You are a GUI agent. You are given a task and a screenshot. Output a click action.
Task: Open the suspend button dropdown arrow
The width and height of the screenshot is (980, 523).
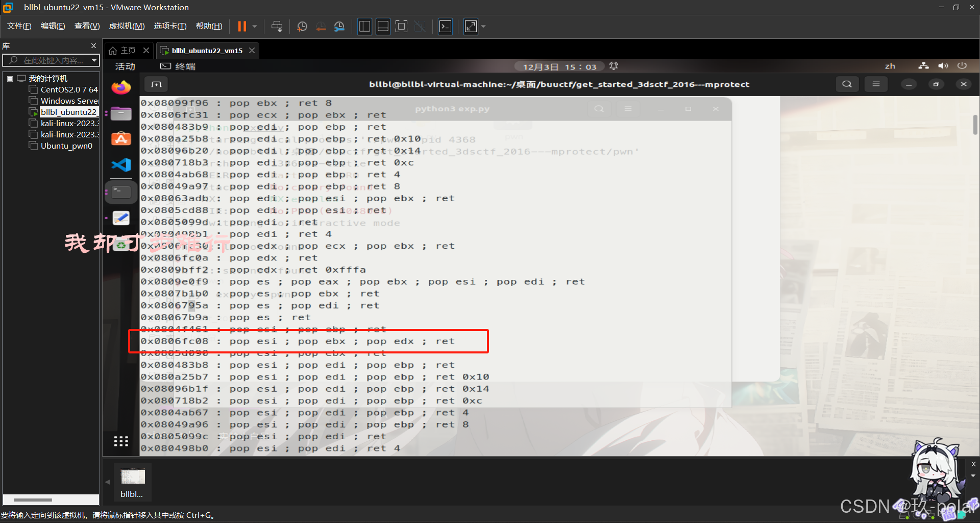tap(254, 26)
